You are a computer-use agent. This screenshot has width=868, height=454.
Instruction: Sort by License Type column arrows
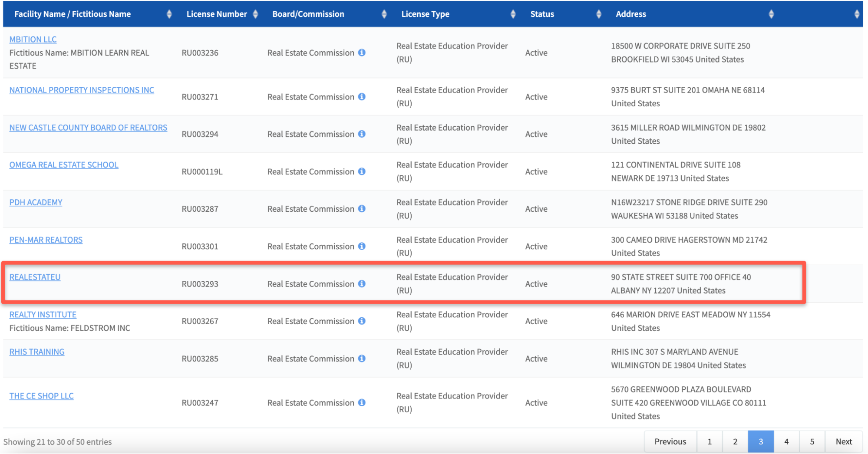513,14
